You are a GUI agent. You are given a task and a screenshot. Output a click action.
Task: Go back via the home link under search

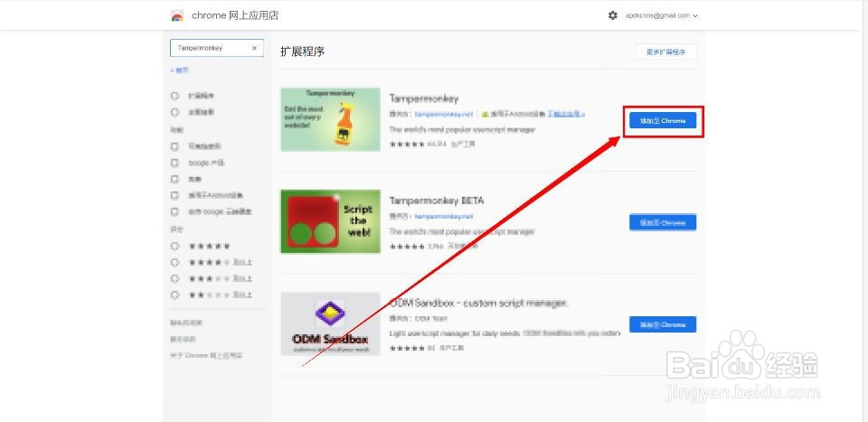(180, 70)
